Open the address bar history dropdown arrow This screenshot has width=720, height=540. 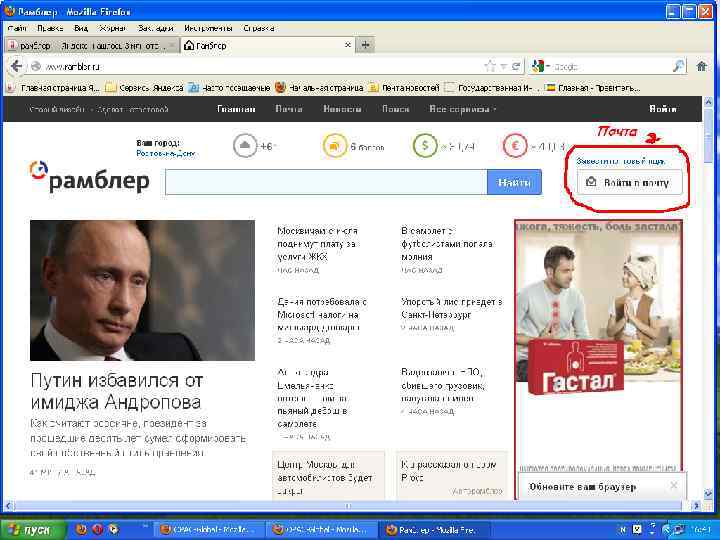[x=503, y=67]
